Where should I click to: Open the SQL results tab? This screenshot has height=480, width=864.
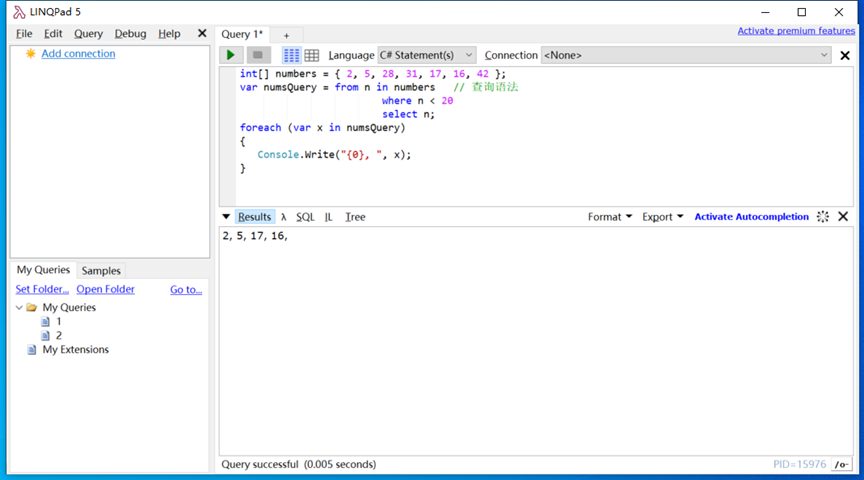coord(305,217)
